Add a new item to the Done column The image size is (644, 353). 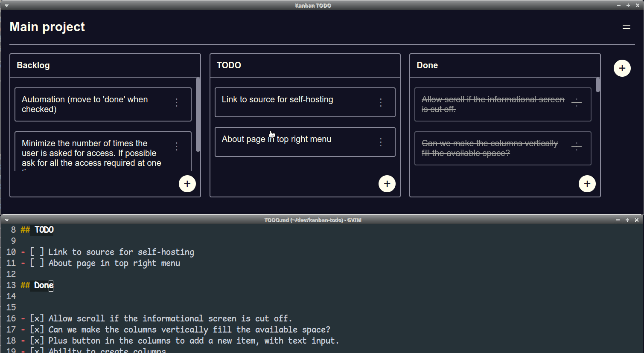[587, 184]
